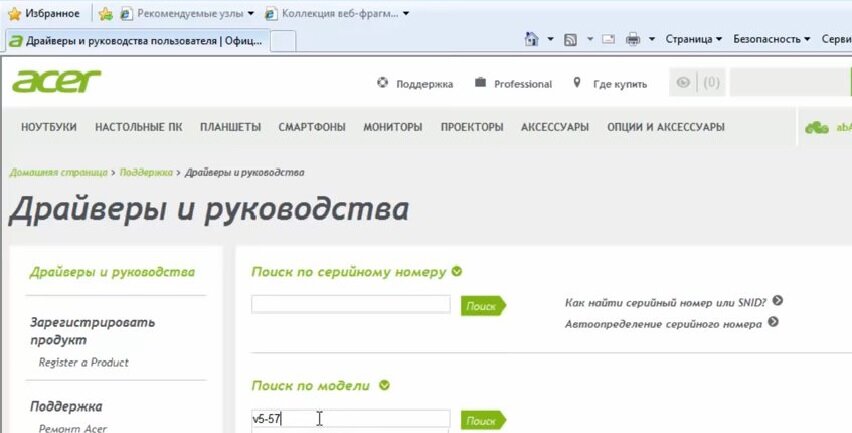852x433 pixels.
Task: Open Зарегистрировать продукт sidebar heading
Action: [92, 331]
